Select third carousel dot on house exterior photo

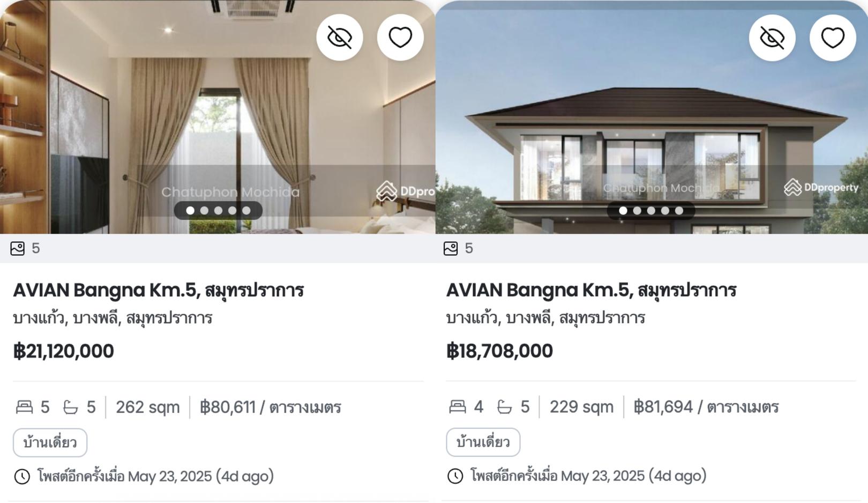tap(651, 210)
